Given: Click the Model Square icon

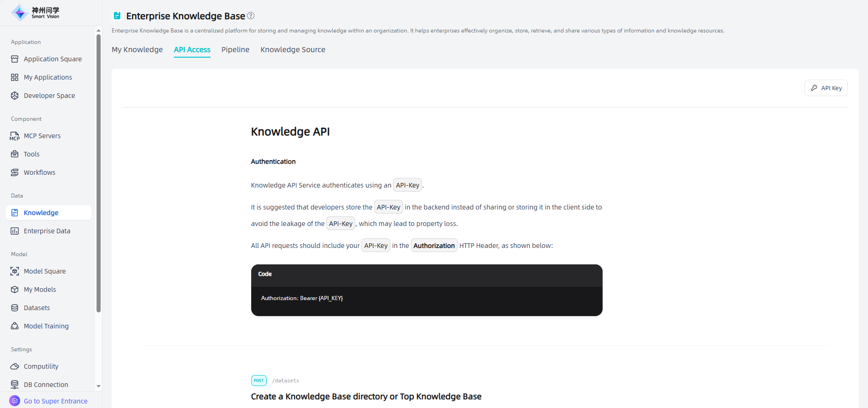Looking at the screenshot, I should pyautogui.click(x=15, y=271).
